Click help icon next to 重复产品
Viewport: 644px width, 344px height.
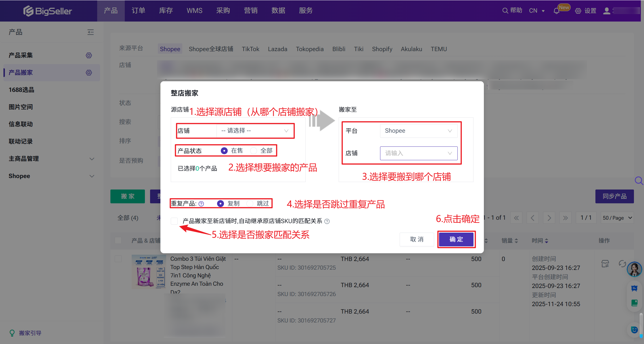click(201, 204)
